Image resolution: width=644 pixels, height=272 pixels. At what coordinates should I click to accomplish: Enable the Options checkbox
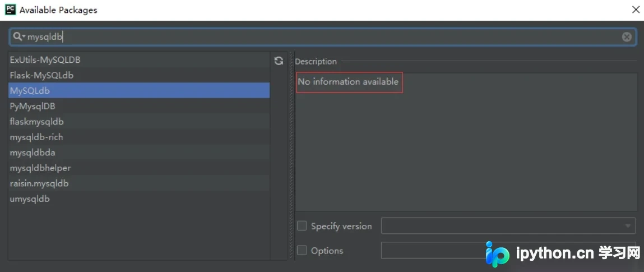(x=302, y=250)
